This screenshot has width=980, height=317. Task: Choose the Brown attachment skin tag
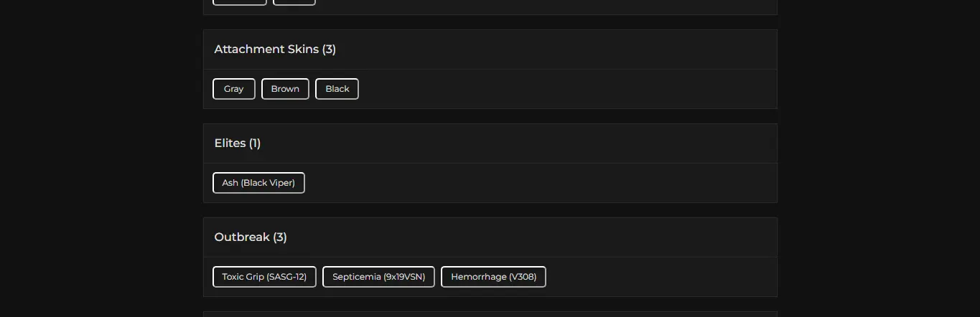tap(285, 89)
